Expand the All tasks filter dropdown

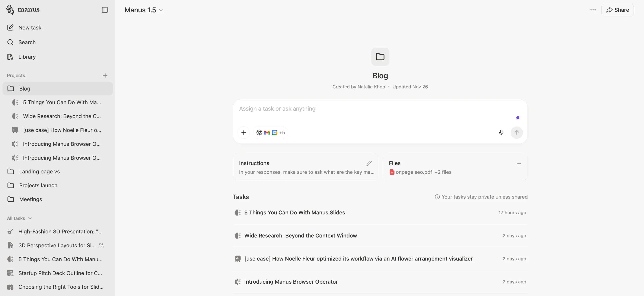19,218
